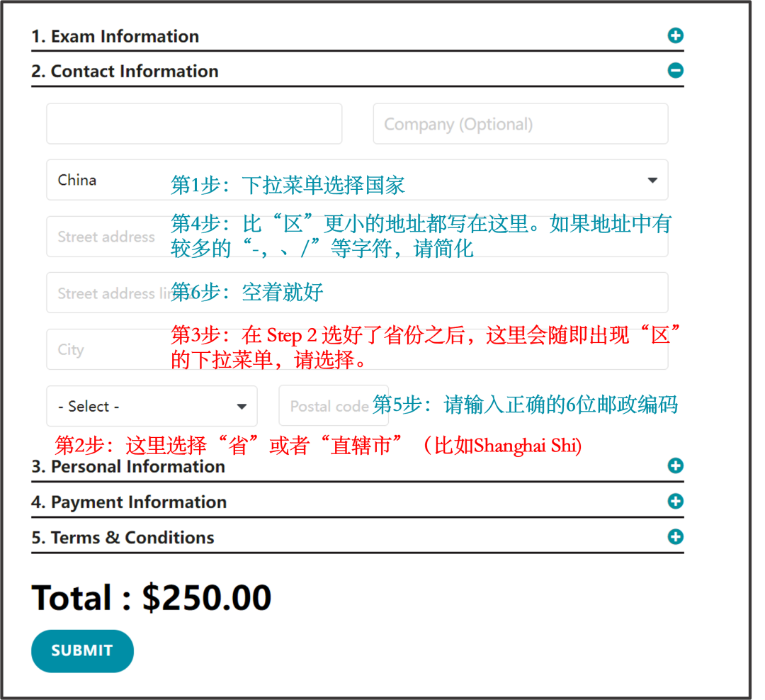Click the Company (Optional) input field
The width and height of the screenshot is (765, 700).
[x=521, y=124]
